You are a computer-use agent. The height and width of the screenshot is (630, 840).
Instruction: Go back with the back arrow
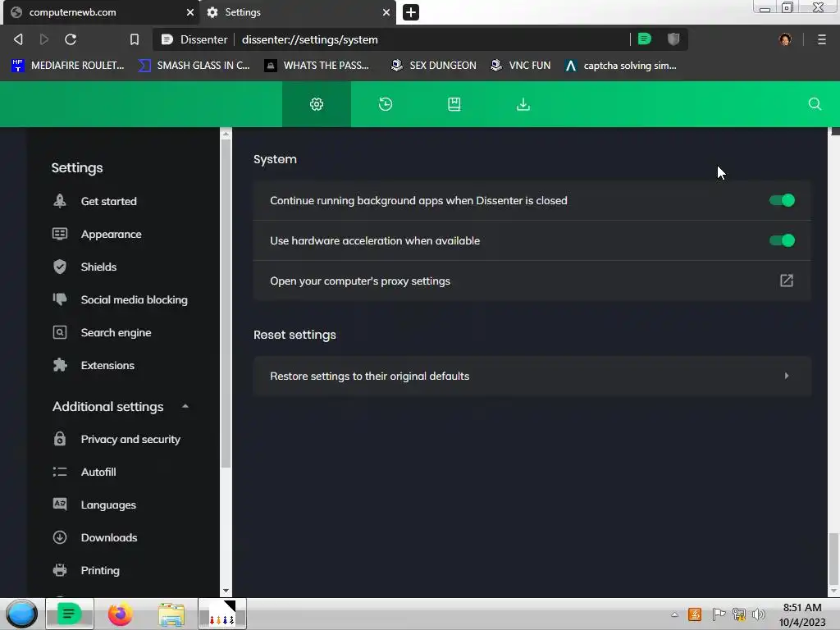(18, 39)
